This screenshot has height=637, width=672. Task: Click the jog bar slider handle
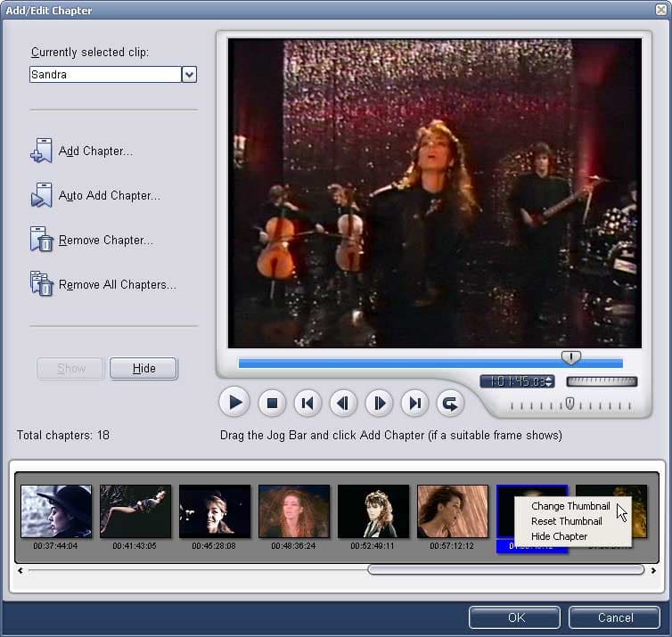coord(571,357)
